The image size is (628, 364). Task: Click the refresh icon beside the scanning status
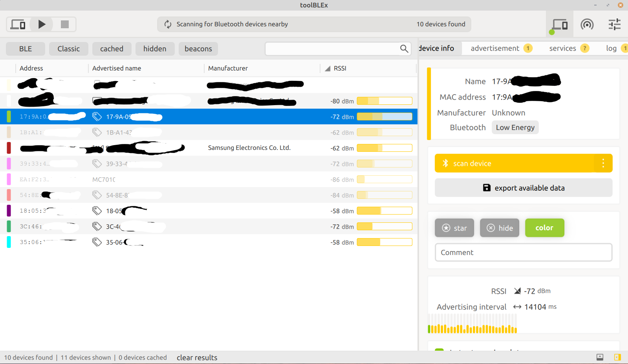(168, 24)
